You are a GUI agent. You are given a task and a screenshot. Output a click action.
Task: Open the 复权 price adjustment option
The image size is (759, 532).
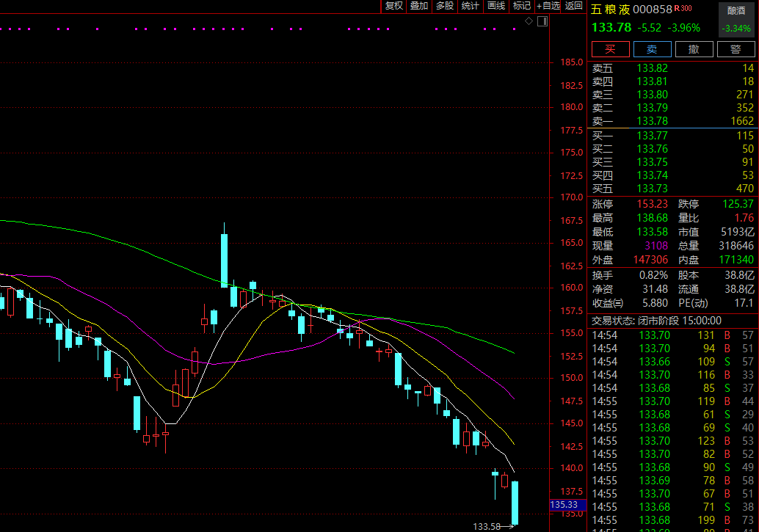pos(393,6)
